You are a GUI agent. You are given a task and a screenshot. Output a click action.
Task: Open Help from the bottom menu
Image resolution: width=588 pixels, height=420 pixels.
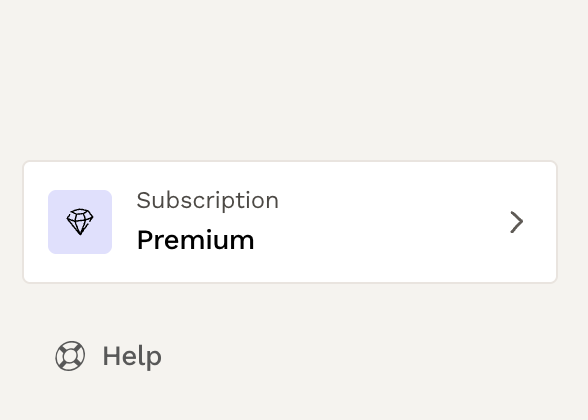[x=109, y=356]
